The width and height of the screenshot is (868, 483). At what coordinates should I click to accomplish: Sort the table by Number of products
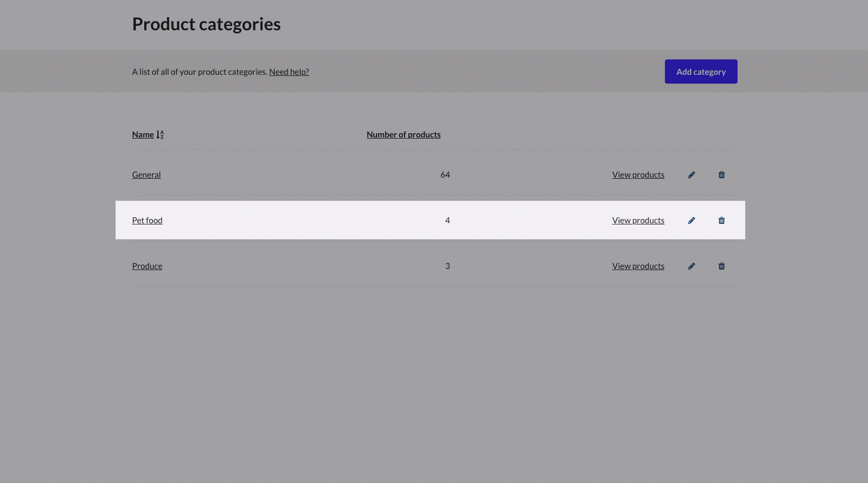(x=403, y=134)
